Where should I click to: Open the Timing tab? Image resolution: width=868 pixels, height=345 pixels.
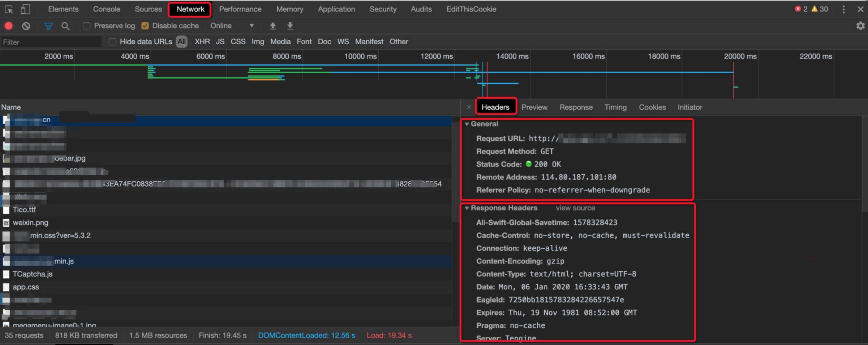615,108
